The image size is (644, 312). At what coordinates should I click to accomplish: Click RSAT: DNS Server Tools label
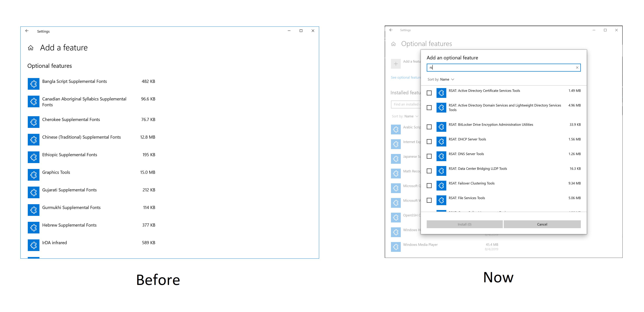click(x=466, y=154)
